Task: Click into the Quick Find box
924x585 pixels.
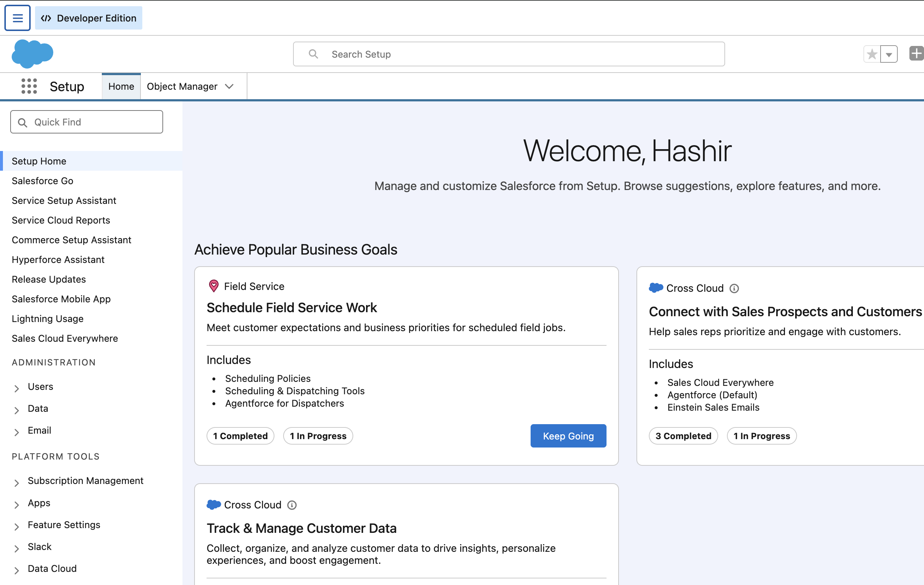Action: coord(87,122)
